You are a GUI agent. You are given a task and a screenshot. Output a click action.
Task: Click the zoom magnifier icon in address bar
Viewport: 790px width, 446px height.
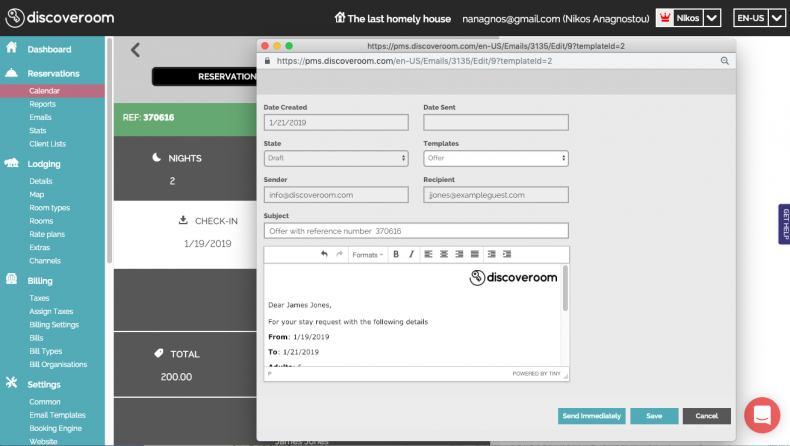[724, 61]
